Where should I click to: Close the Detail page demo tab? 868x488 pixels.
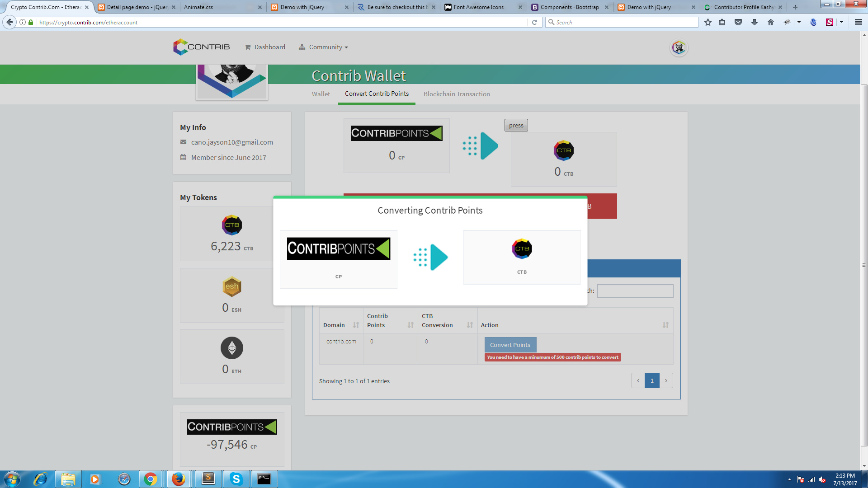pos(174,7)
